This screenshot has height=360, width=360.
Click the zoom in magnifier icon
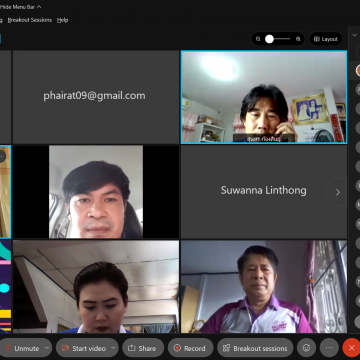[298, 39]
